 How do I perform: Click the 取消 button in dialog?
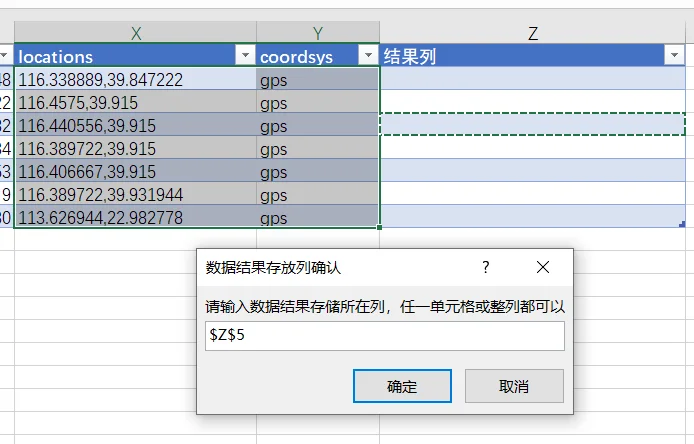point(514,386)
